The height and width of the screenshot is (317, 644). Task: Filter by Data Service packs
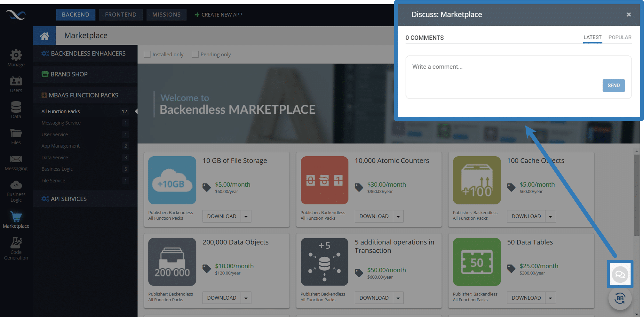coord(85,158)
